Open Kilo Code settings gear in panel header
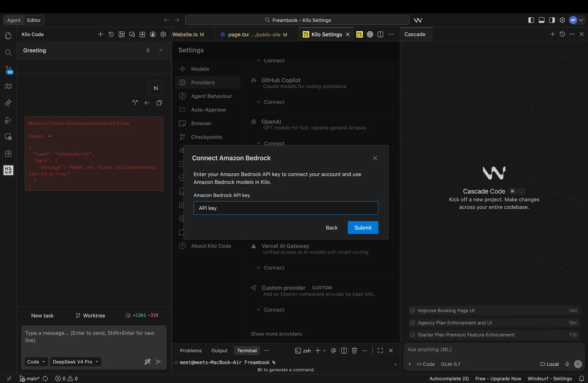Screen dimensions: 588x383 pos(163,34)
